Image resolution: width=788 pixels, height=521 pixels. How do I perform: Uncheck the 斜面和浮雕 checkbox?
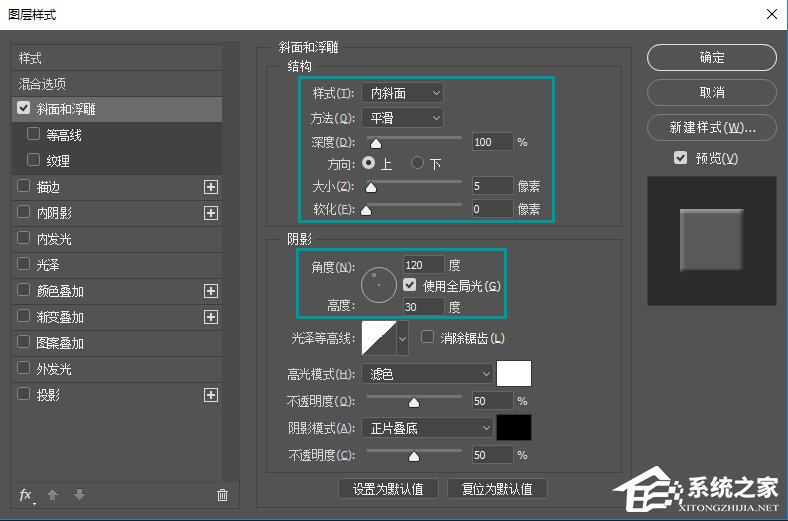pyautogui.click(x=24, y=108)
